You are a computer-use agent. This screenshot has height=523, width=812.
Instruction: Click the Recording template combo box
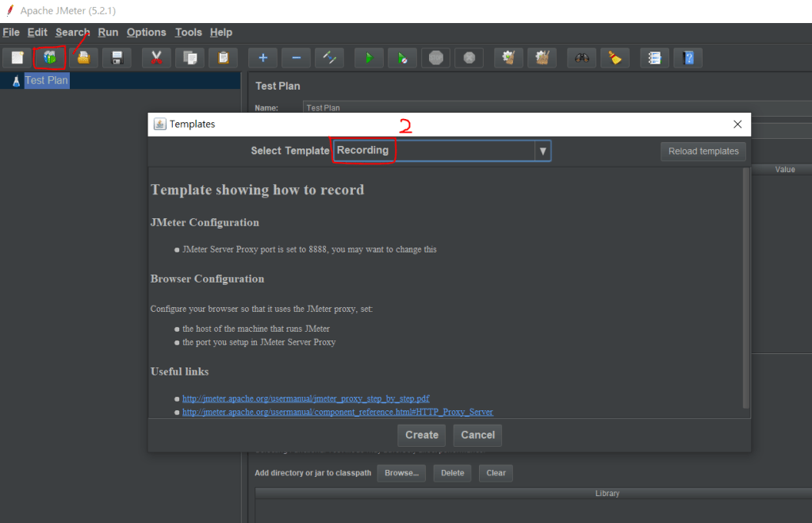pyautogui.click(x=433, y=151)
